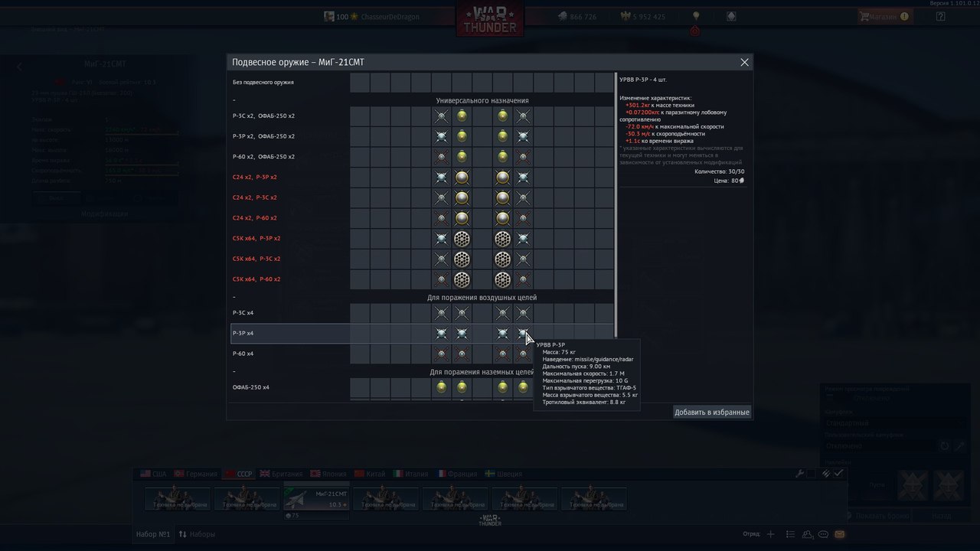The image size is (980, 551).
Task: Select the Р-3Р x4 missile preset row
Action: coord(422,334)
